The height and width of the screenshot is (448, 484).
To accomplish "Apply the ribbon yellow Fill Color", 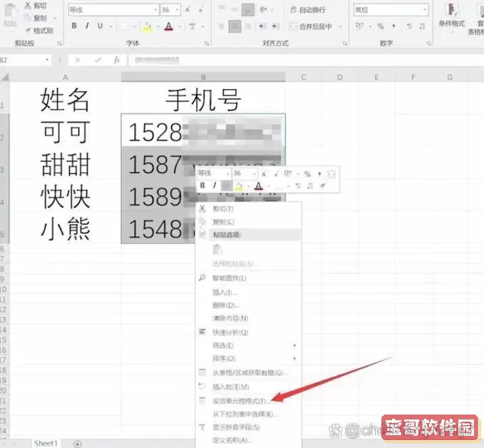I will pyautogui.click(x=148, y=26).
